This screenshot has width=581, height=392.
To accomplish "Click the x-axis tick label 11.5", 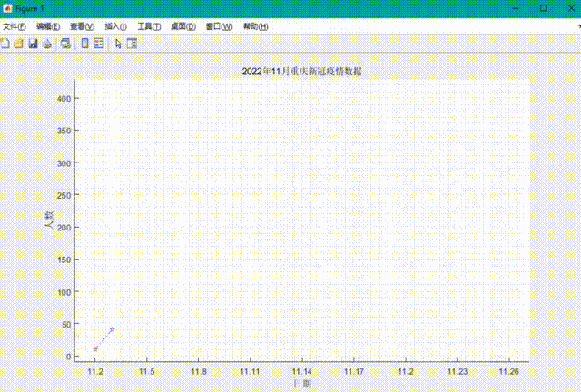I will (x=147, y=371).
